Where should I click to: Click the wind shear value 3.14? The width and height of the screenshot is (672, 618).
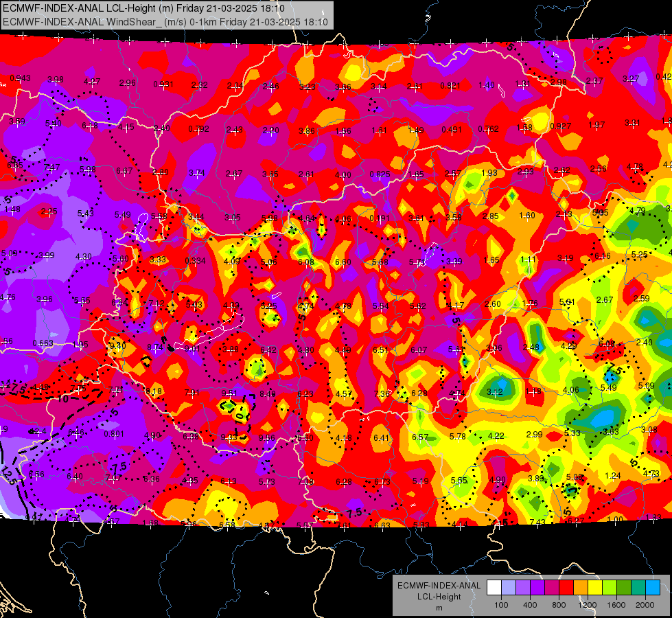pyautogui.click(x=379, y=87)
